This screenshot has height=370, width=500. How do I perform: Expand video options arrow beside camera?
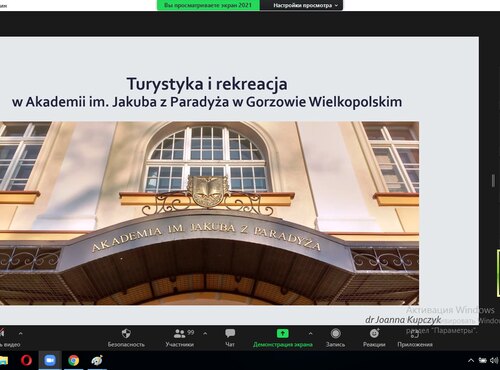pyautogui.click(x=21, y=333)
